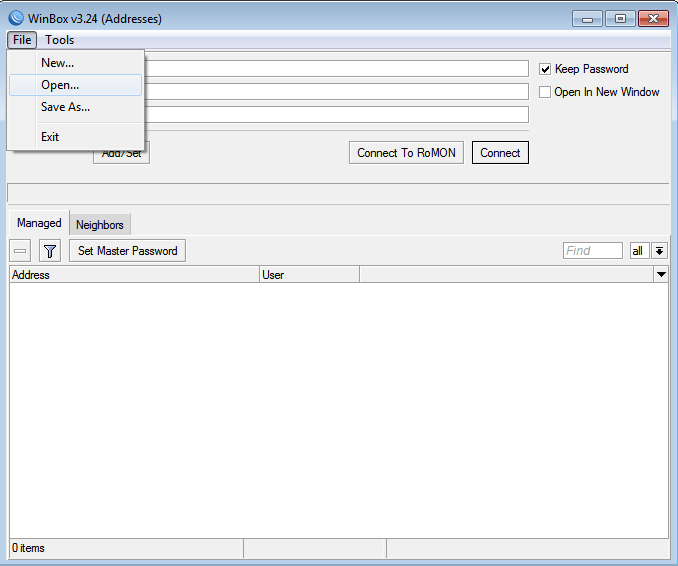The height and width of the screenshot is (566, 678).
Task: Toggle the Keep Password checkbox
Action: pos(545,69)
